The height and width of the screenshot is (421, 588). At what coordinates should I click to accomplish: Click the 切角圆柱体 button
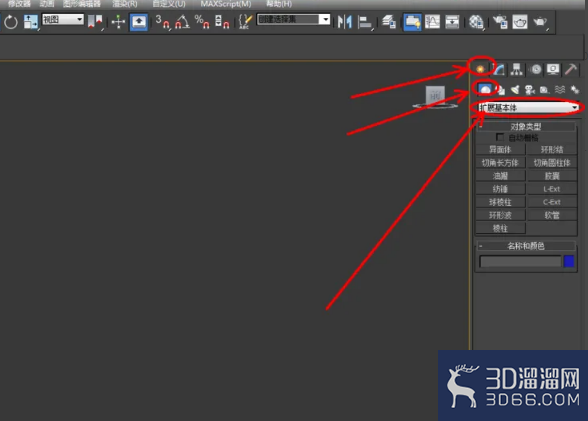point(552,163)
